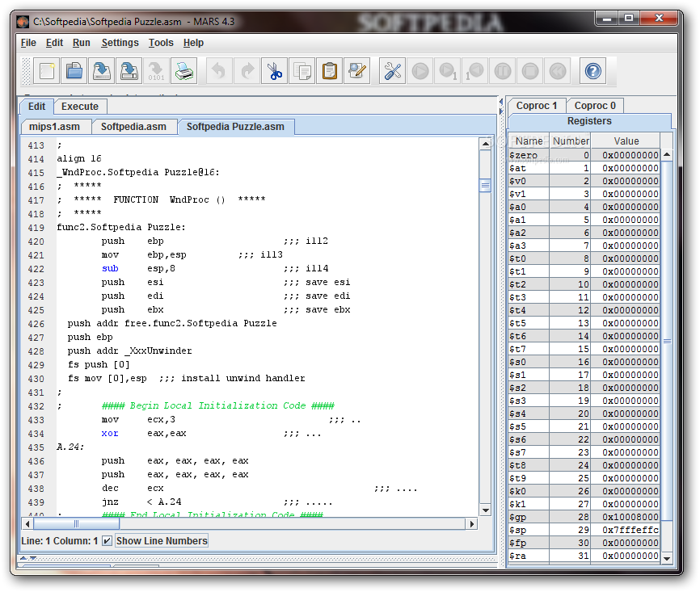Screen dimensions: 700x592
Task: Switch to Coproc 1 tab
Action: [537, 106]
